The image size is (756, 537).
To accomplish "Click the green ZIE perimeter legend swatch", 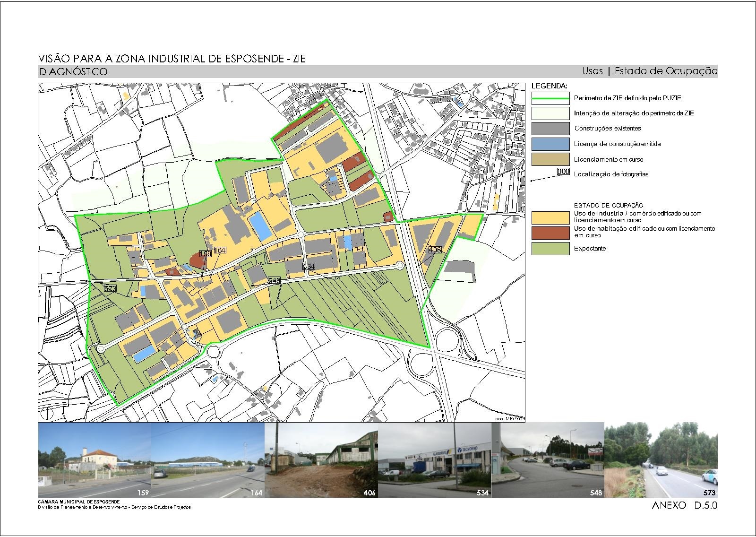I will pyautogui.click(x=550, y=98).
